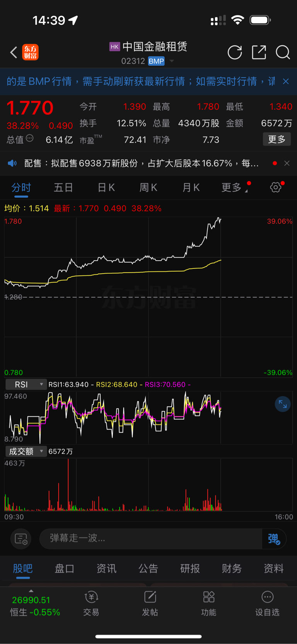Open the bullet-comment list settings icon

pos(21,538)
